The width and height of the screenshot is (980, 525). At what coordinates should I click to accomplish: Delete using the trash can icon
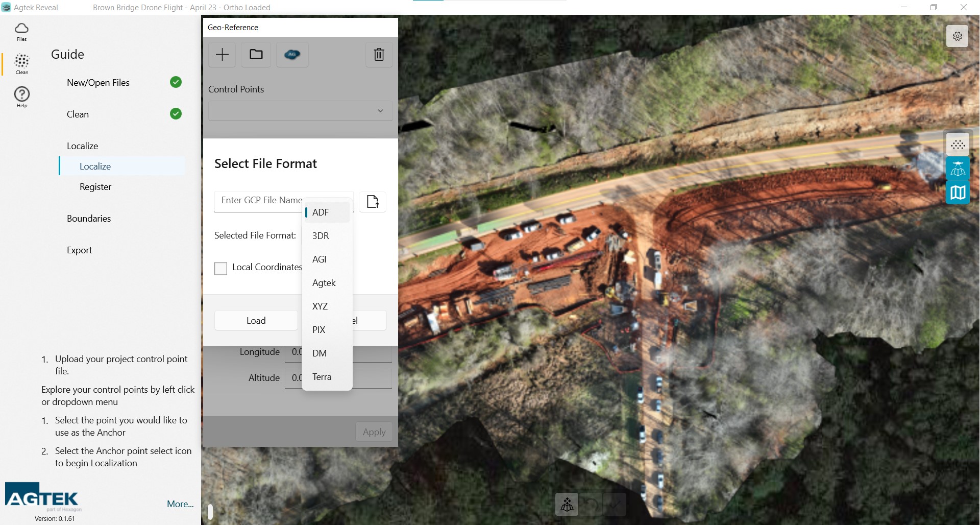click(379, 55)
